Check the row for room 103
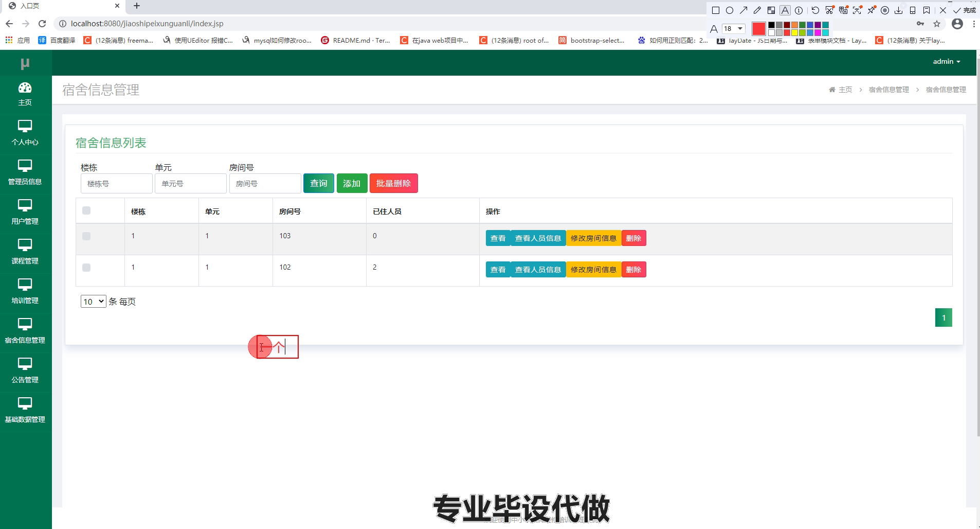 coord(86,236)
